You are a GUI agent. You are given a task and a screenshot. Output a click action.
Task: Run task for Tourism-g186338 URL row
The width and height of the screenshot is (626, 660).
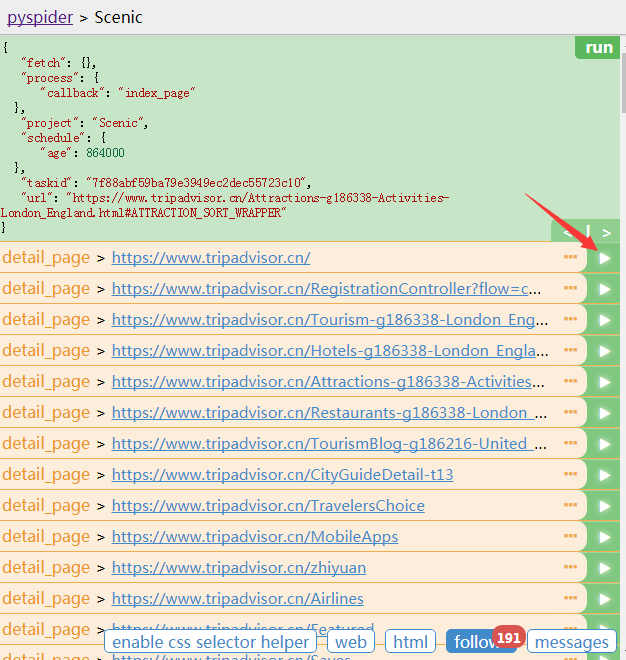point(605,320)
